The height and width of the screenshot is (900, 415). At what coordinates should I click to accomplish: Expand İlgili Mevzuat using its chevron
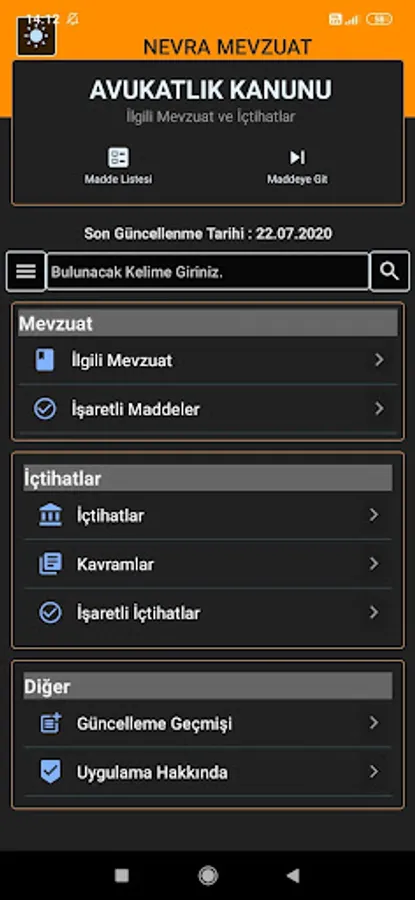(379, 360)
